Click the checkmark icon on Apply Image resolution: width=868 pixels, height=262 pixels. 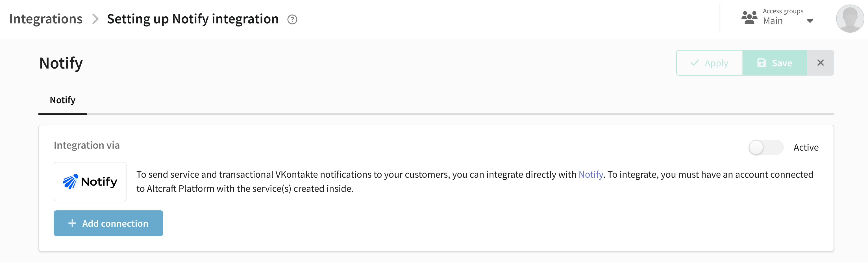pyautogui.click(x=695, y=63)
